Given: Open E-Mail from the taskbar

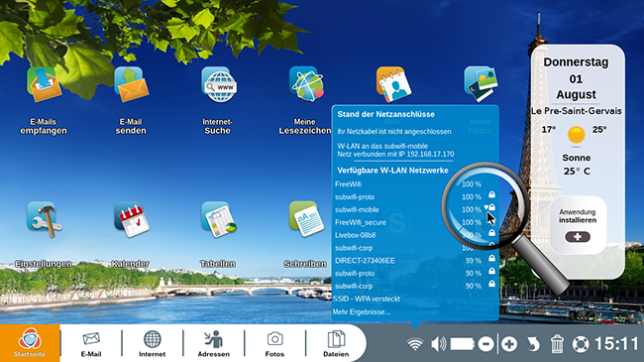Looking at the screenshot, I should pyautogui.click(x=91, y=343).
